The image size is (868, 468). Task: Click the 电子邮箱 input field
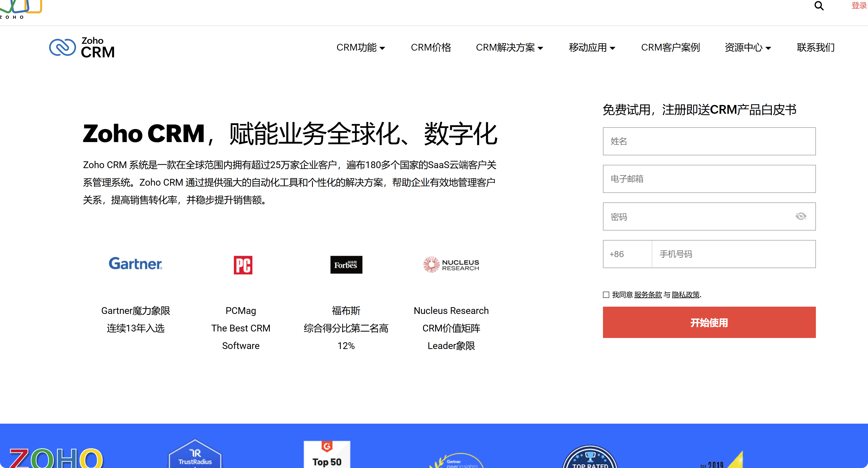[x=709, y=179]
